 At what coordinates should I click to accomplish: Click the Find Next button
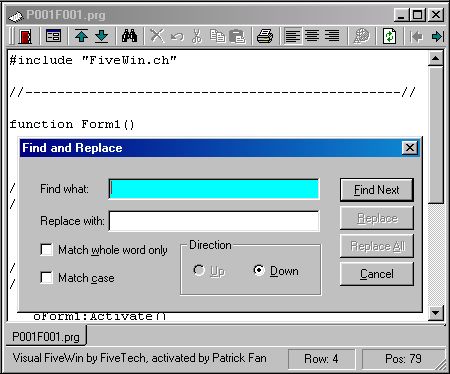tap(377, 190)
